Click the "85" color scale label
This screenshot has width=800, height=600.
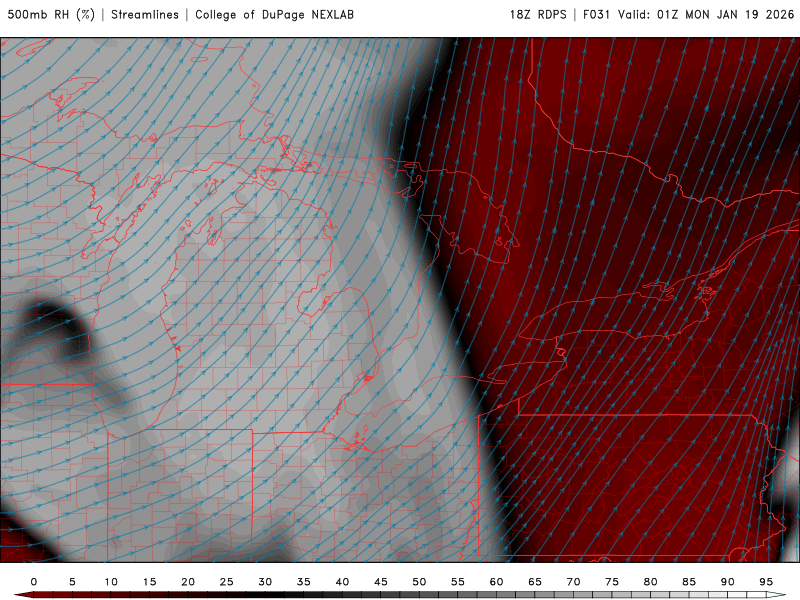(689, 582)
